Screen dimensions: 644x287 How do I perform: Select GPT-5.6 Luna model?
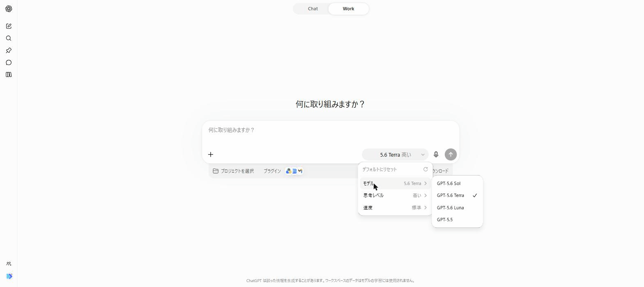coord(457,208)
